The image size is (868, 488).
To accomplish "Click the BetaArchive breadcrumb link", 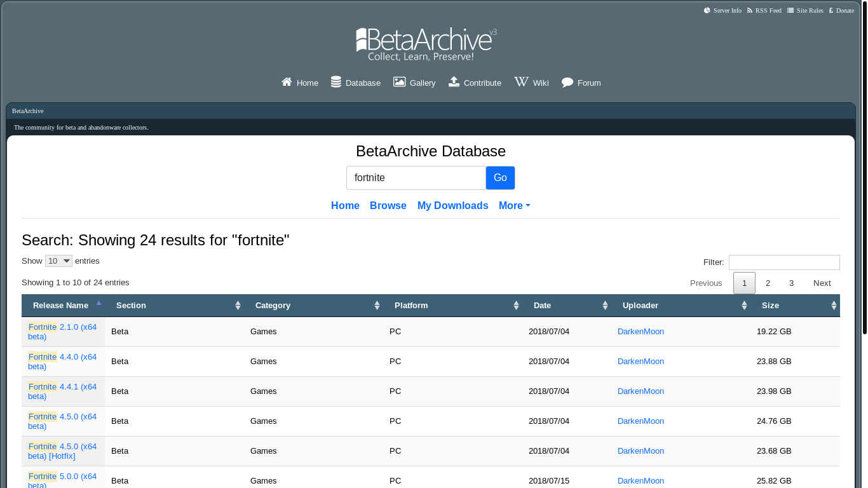I will (x=27, y=111).
